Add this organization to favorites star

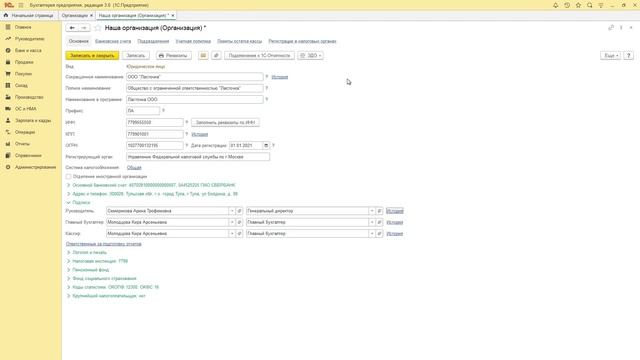(98, 28)
